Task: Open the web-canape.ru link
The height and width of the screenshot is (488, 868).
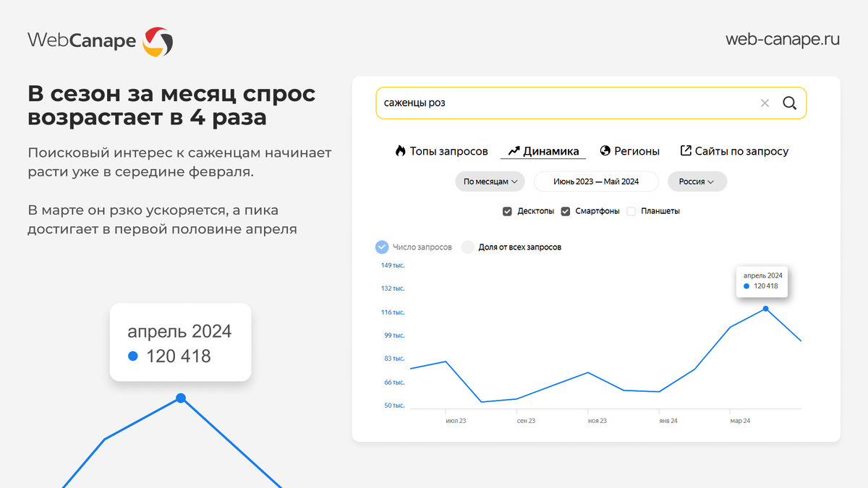Action: pos(782,40)
